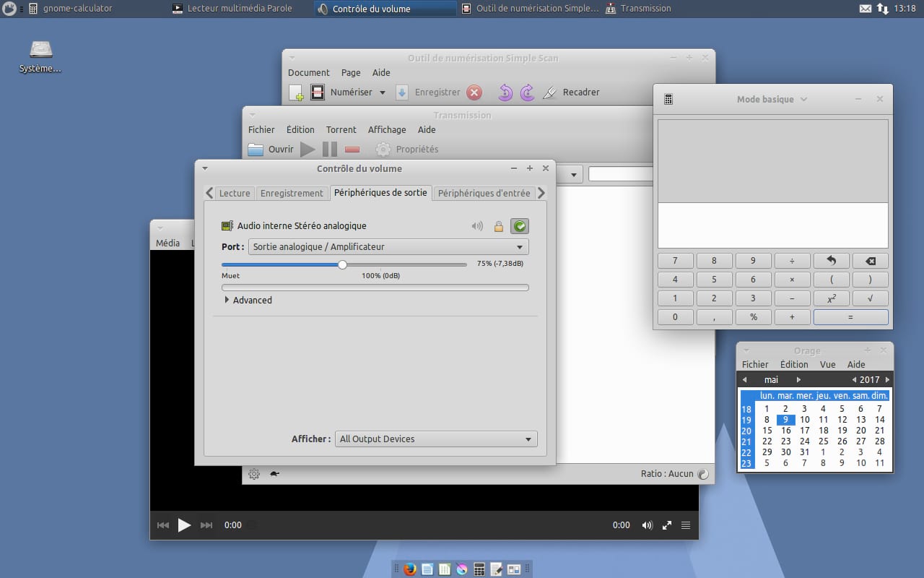Click the play button in Parole player
Image resolution: width=924 pixels, height=578 pixels.
(x=184, y=525)
